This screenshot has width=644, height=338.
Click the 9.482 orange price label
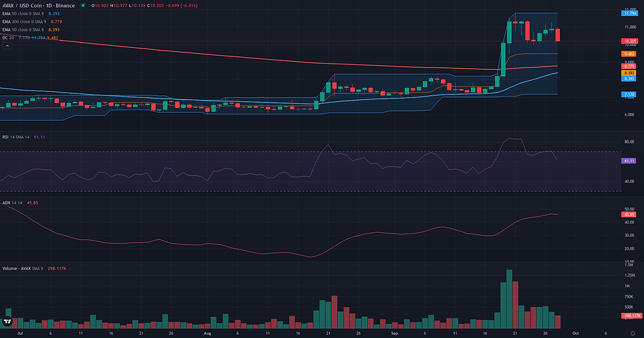pos(630,54)
